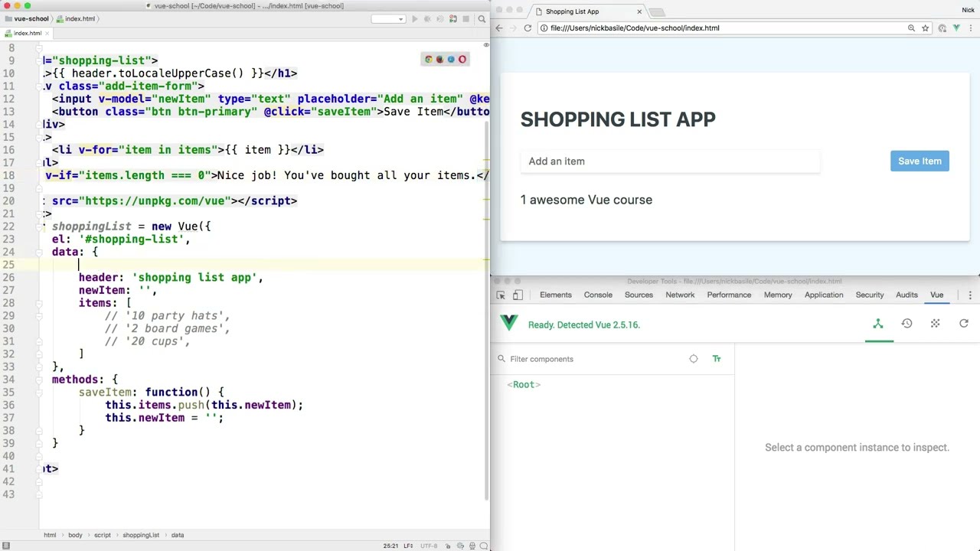Toggle the DevTools device toolbar
The image size is (980, 551).
[518, 295]
